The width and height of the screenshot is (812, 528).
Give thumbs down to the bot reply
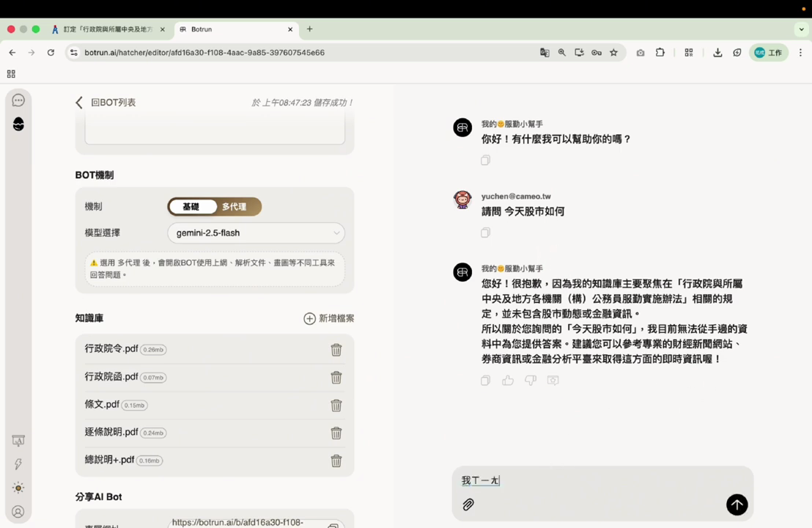[531, 381]
